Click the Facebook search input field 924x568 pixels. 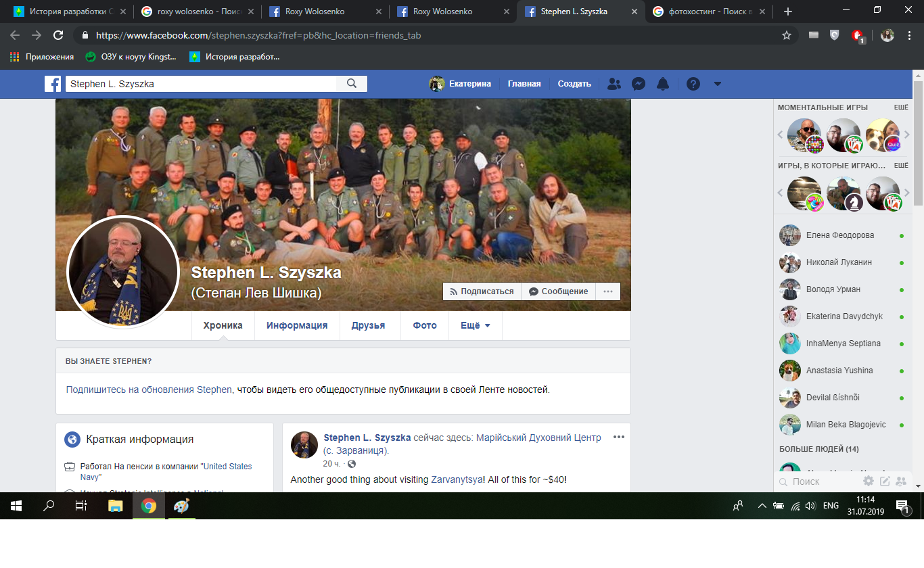[x=201, y=84]
